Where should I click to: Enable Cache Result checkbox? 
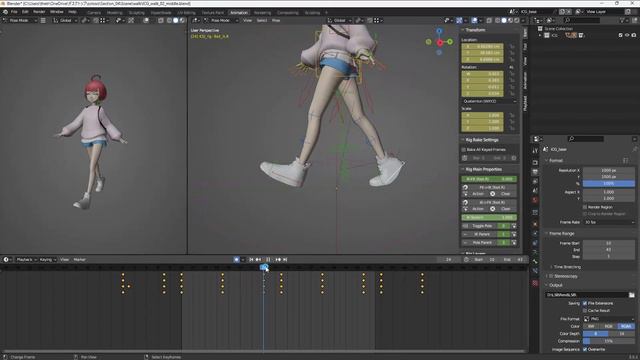click(x=585, y=311)
